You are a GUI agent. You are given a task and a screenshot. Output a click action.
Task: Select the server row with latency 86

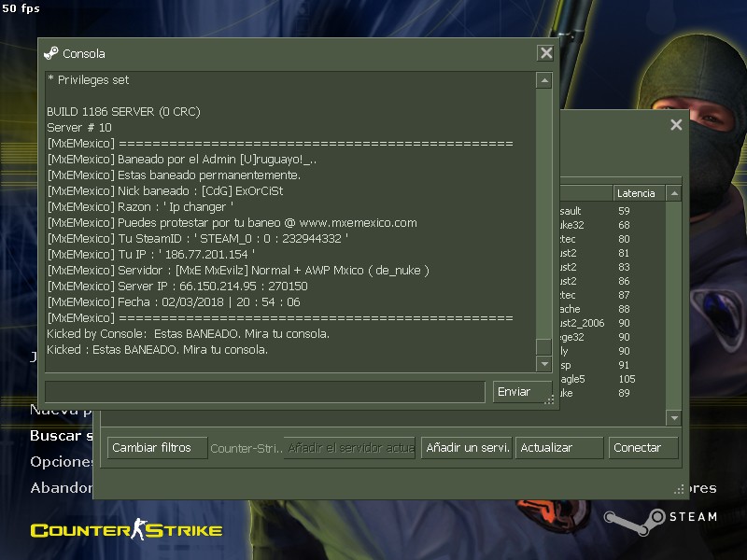coord(613,281)
